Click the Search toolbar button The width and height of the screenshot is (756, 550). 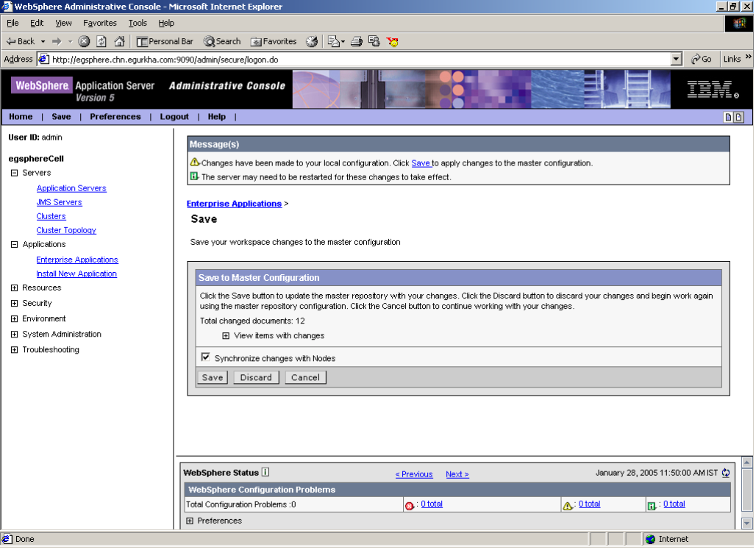pyautogui.click(x=222, y=41)
